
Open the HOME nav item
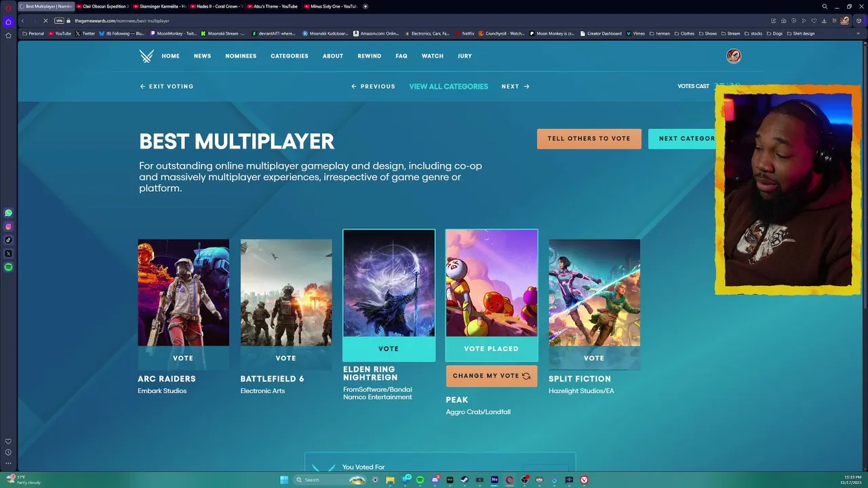click(x=171, y=56)
